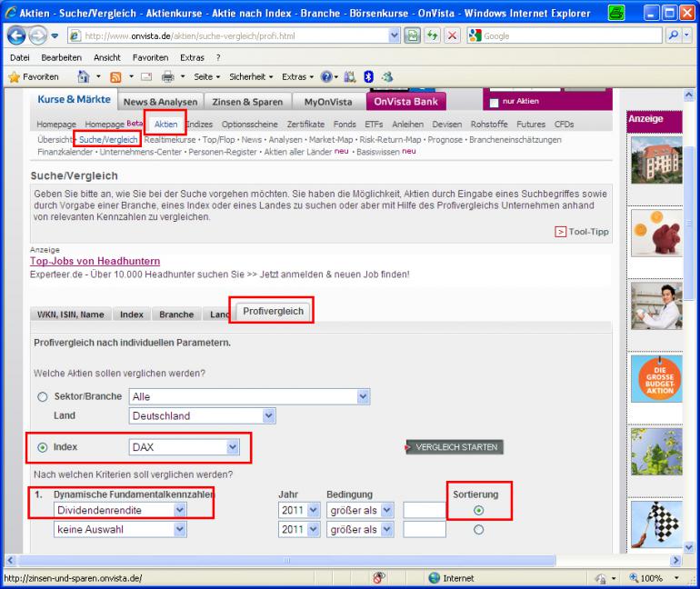This screenshot has height=589, width=700.
Task: Open the Tool-Tipp link
Action: (582, 232)
